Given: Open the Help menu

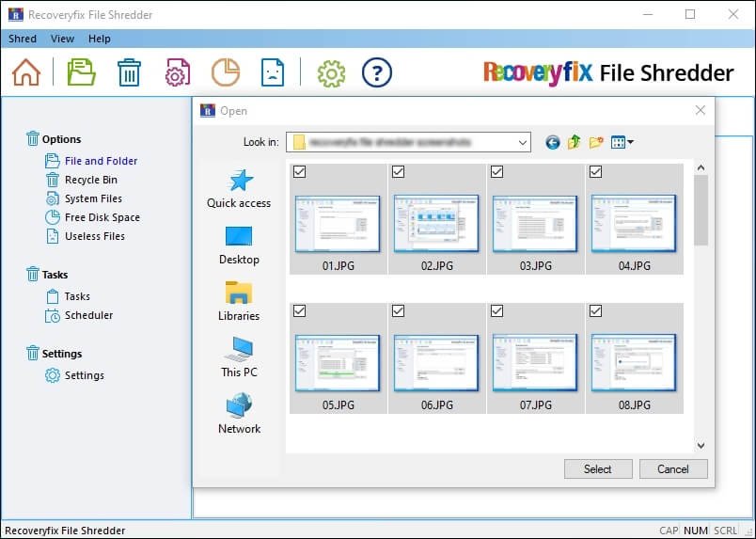Looking at the screenshot, I should click(100, 39).
